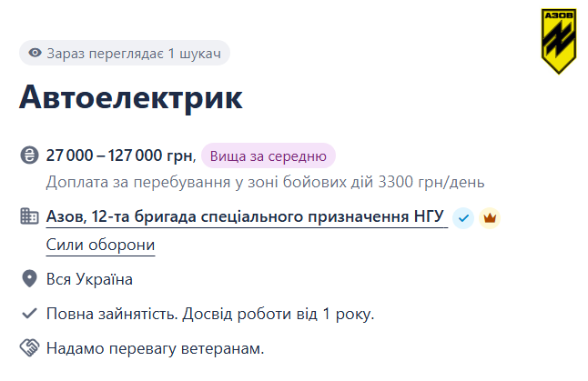This screenshot has width=588, height=381.
Task: Click the Автоелектрик job title
Action: point(131,97)
